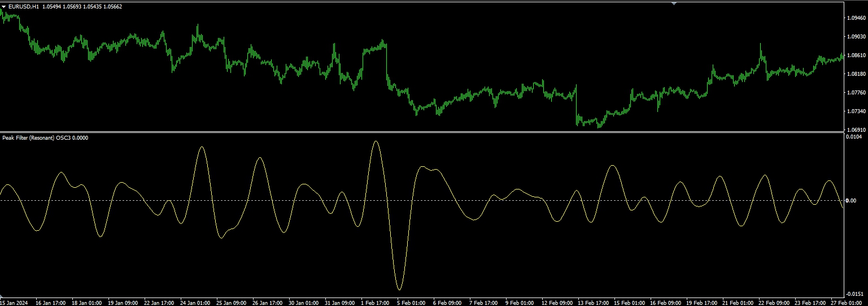The height and width of the screenshot is (306, 868).
Task: Click the 13 Feb 17:00 time label
Action: [595, 303]
